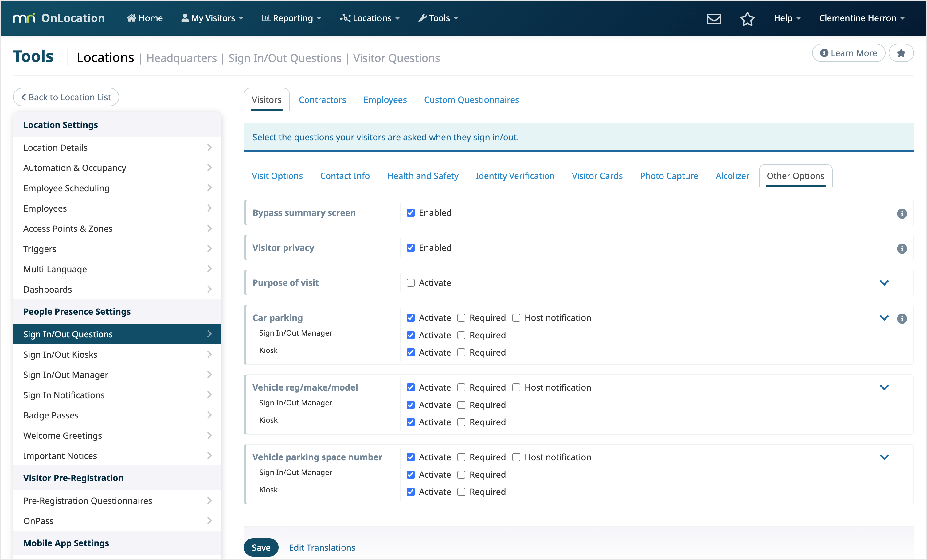Expand Vehicle reg/make/model options chevron
This screenshot has height=560, width=927.
(x=884, y=387)
